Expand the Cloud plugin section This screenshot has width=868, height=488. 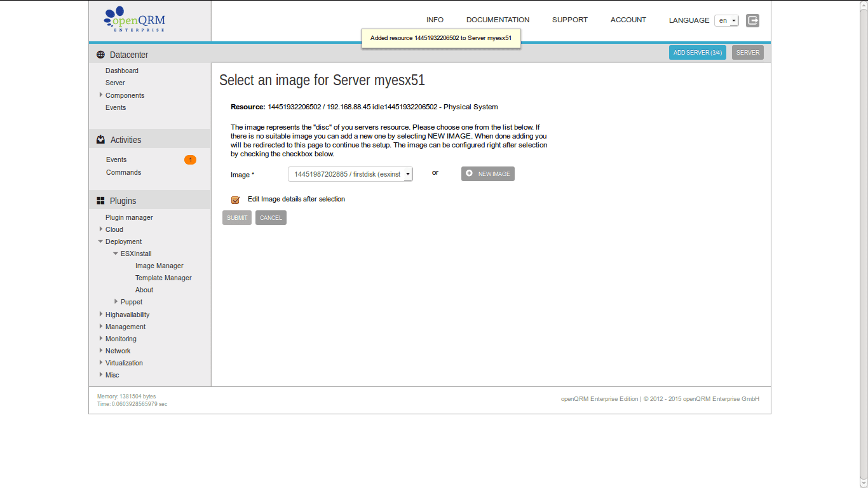pos(101,229)
